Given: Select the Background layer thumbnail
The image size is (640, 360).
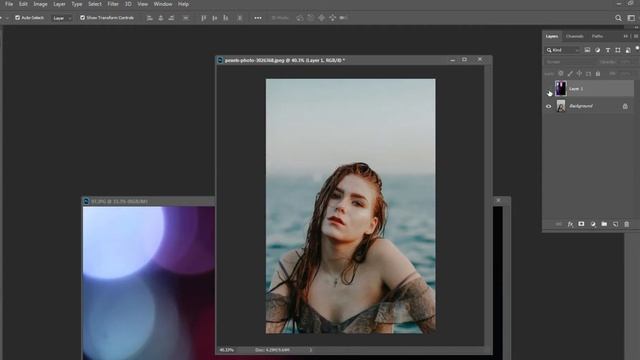Looking at the screenshot, I should 561,106.
